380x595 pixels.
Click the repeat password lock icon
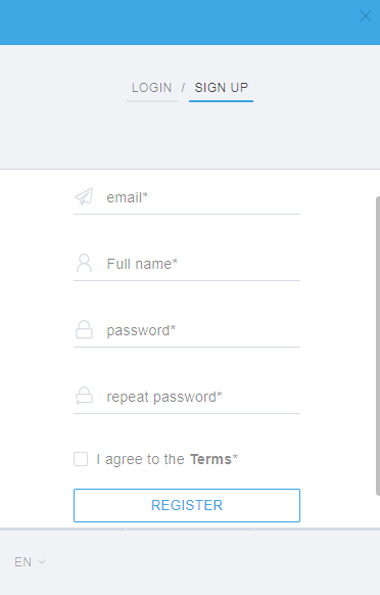tap(84, 396)
